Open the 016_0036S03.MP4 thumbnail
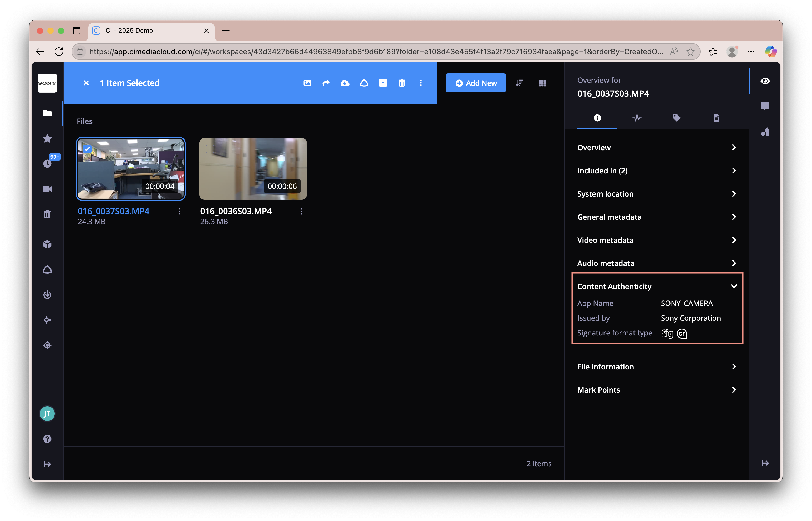The height and width of the screenshot is (521, 812). click(x=253, y=168)
